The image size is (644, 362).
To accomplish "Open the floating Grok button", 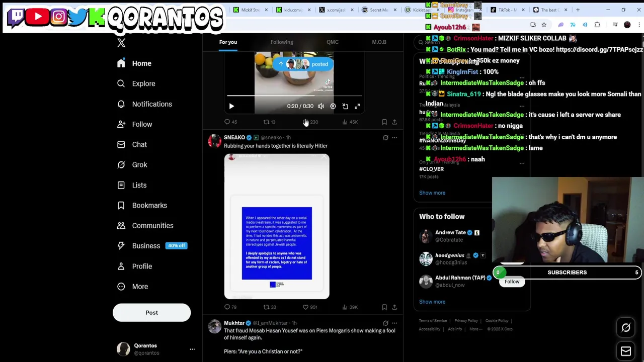I will (626, 328).
